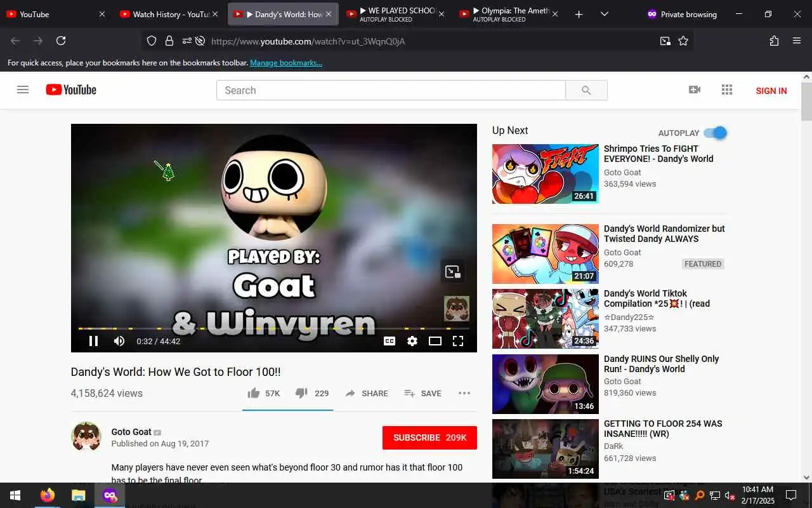The image size is (812, 508).
Task: Go to the YouTube home logo
Action: [x=71, y=90]
